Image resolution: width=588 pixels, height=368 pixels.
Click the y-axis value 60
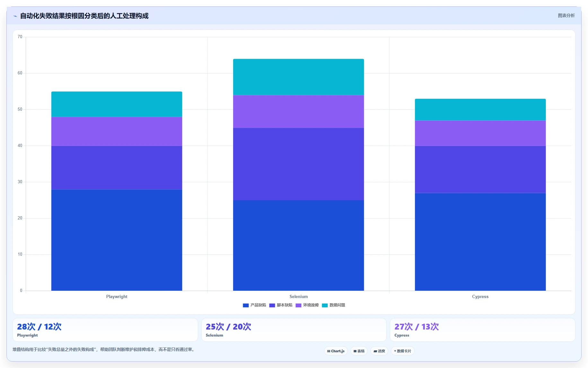(x=20, y=73)
